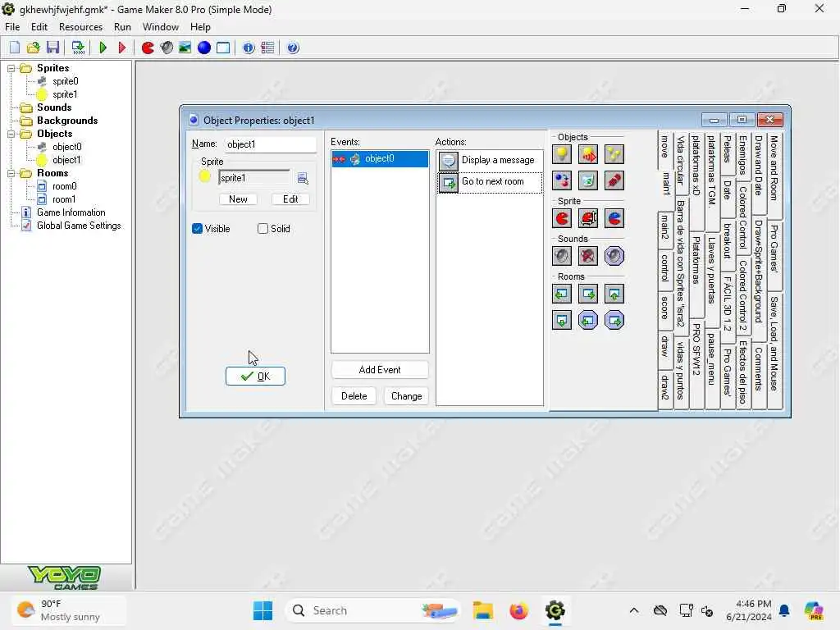Open the Resources menu
The height and width of the screenshot is (630, 840).
click(x=80, y=27)
